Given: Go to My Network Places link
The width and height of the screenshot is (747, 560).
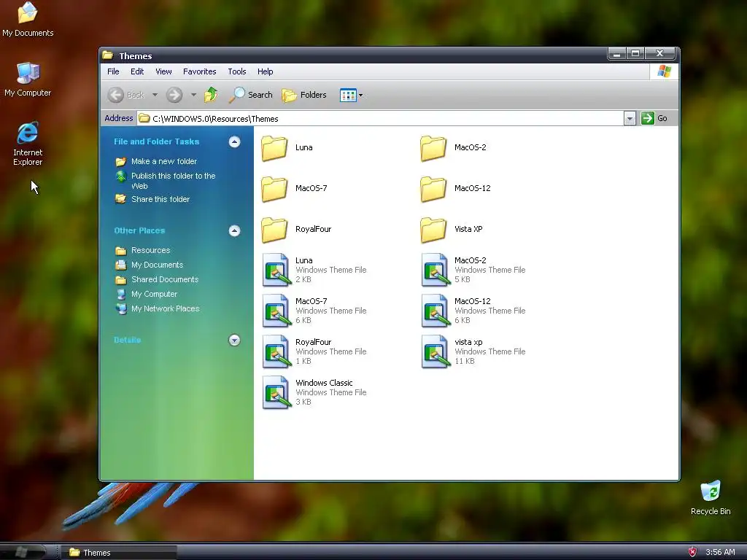Looking at the screenshot, I should (166, 308).
